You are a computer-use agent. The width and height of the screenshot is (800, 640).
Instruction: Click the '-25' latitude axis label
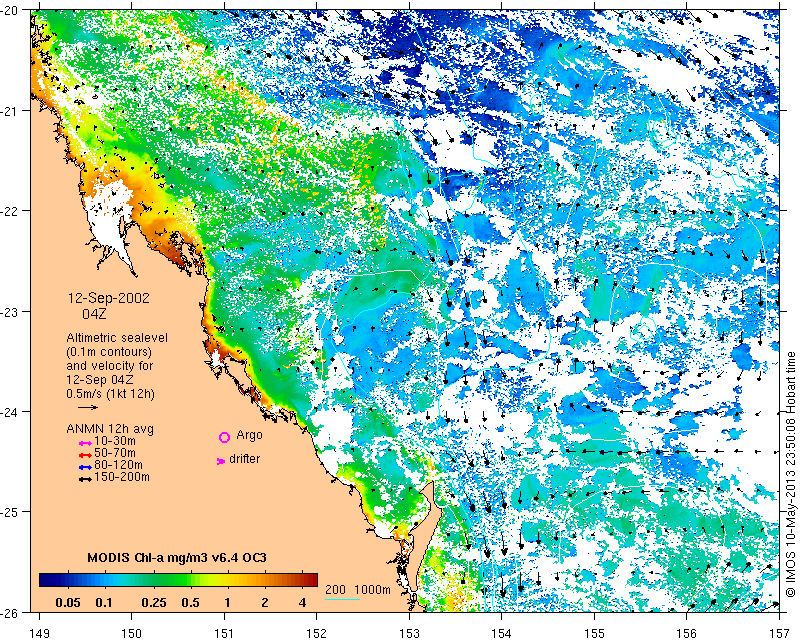pyautogui.click(x=10, y=512)
